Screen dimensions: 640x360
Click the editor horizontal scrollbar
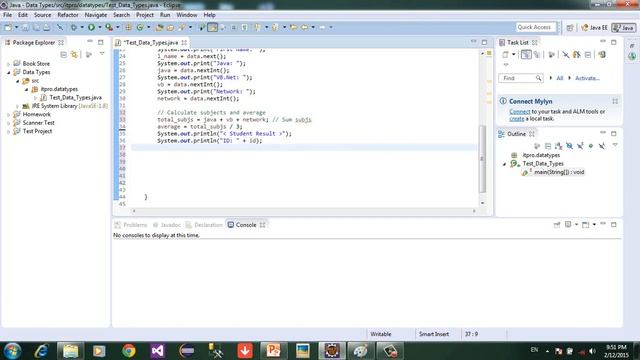tap(304, 211)
